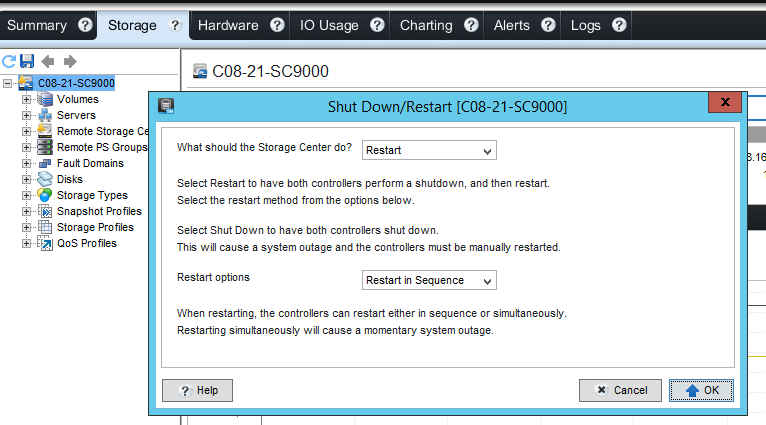Click the Disks icon in the tree

45,179
